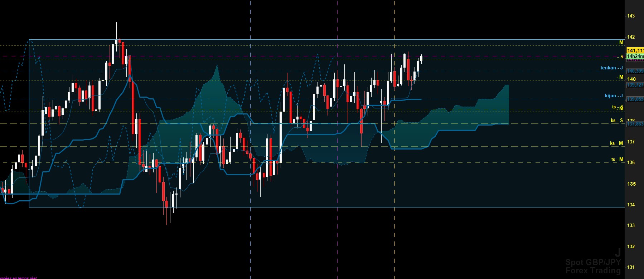Select the "ks - S" level label

point(617,121)
